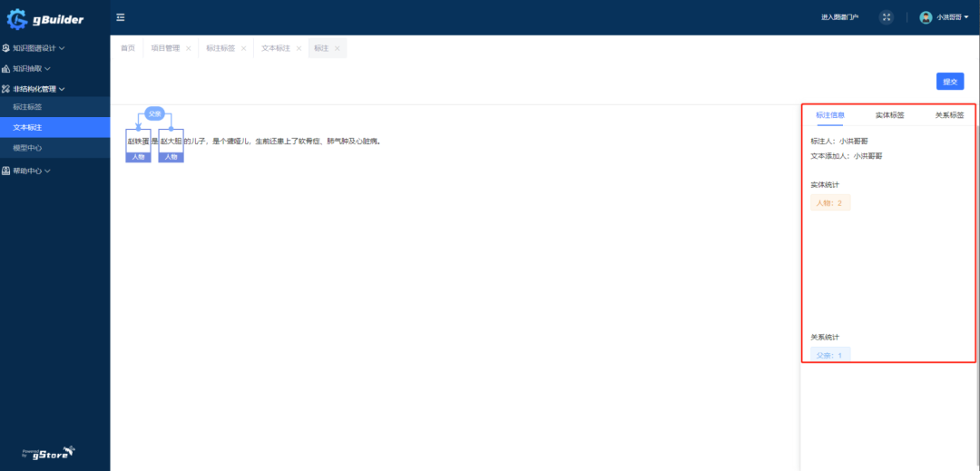Image resolution: width=980 pixels, height=471 pixels.
Task: Expand the 知识图谱设计 chevron
Action: [62, 47]
